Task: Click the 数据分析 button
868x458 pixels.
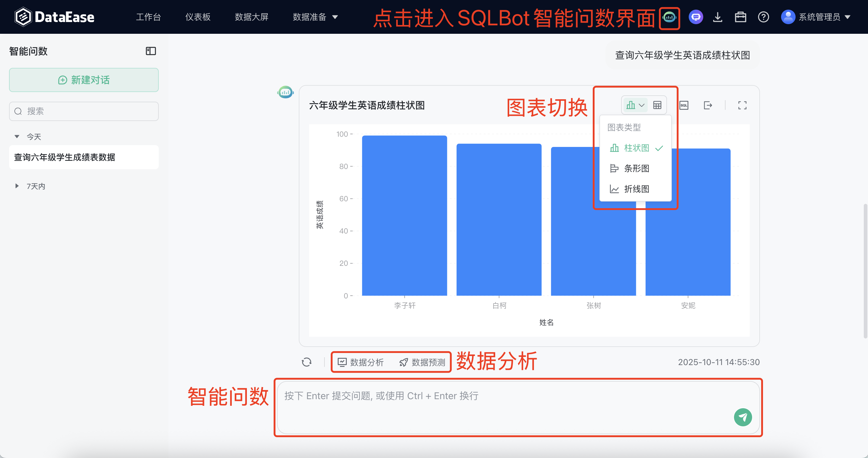Action: tap(361, 362)
